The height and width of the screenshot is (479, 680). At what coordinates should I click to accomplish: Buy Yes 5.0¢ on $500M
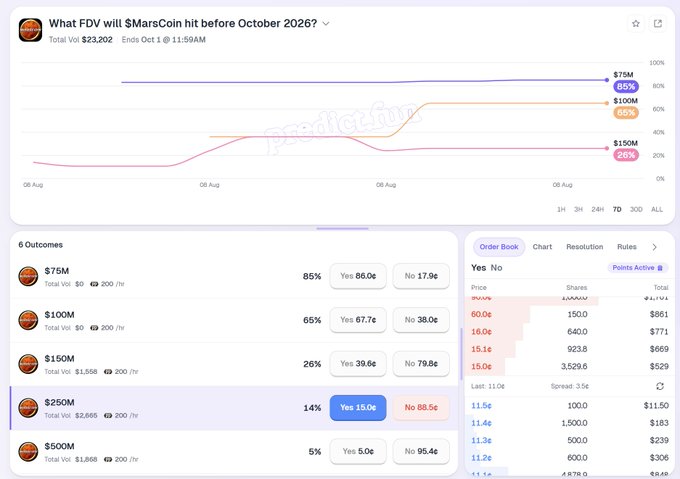[x=358, y=451]
